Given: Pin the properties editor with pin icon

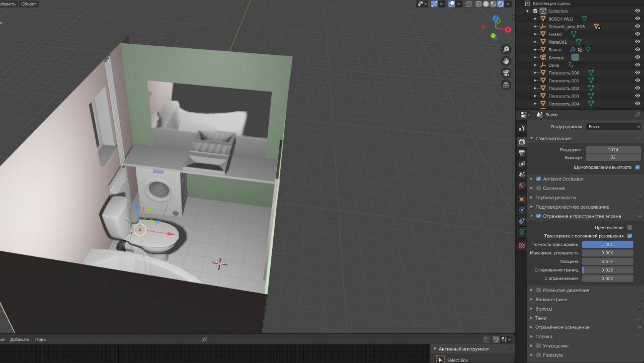Looking at the screenshot, I should click(637, 115).
